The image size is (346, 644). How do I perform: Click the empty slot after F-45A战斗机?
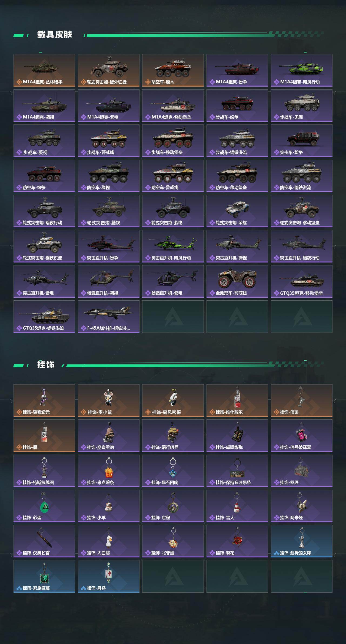click(173, 317)
